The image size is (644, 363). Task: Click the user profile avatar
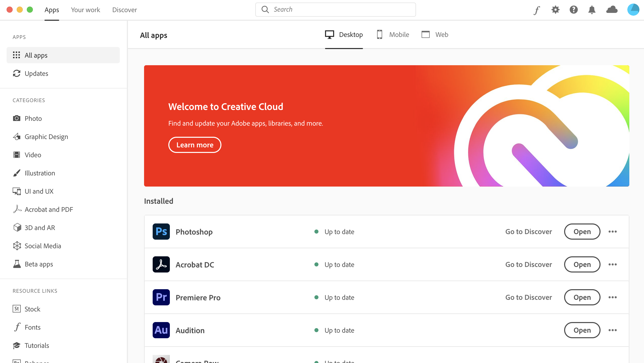[x=633, y=10]
